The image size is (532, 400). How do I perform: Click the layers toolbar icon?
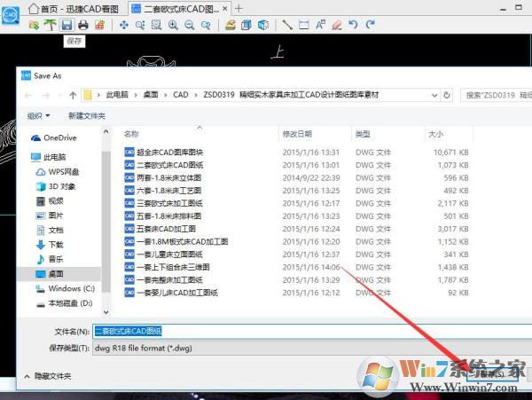click(x=246, y=25)
